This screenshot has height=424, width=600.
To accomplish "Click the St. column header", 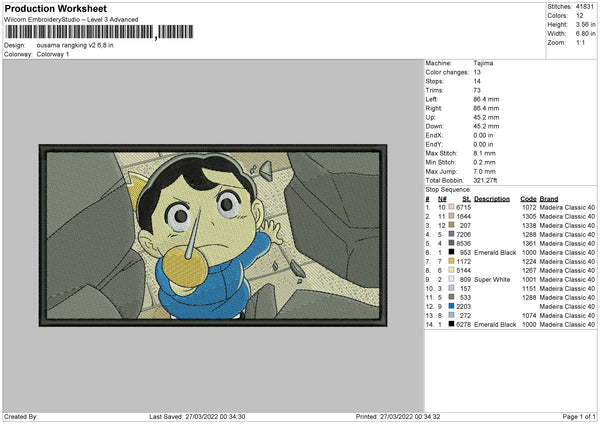I will (466, 198).
